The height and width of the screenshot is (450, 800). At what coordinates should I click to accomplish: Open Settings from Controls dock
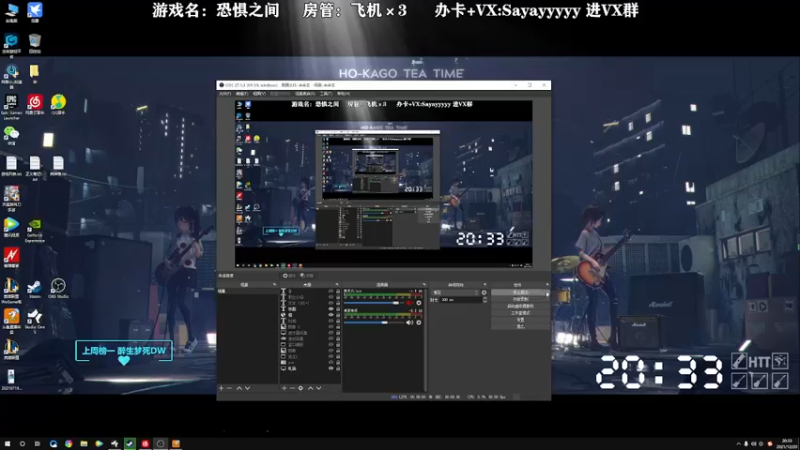click(x=520, y=319)
